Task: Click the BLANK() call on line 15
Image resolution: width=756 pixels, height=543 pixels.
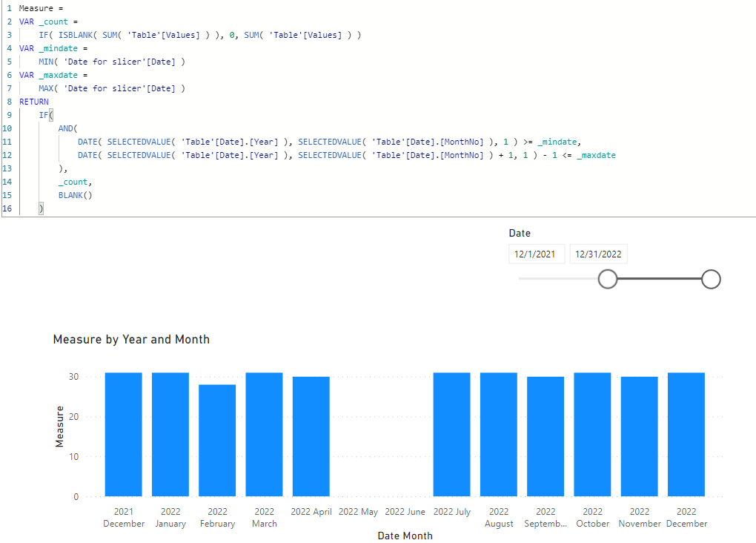Action: 75,195
